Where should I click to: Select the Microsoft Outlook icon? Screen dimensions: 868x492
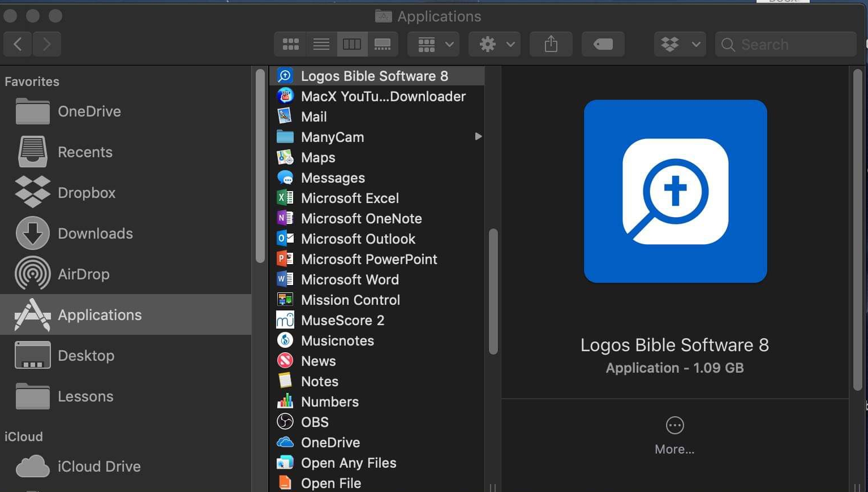(285, 239)
